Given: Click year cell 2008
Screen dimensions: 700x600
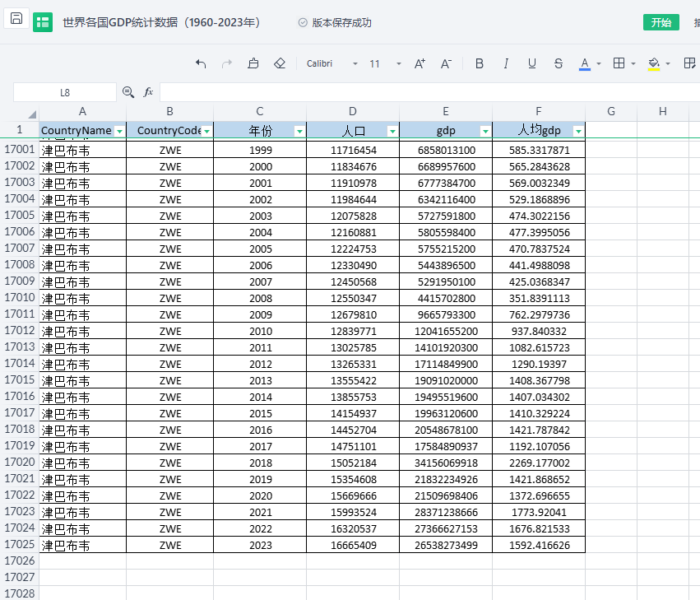Looking at the screenshot, I should 260,299.
